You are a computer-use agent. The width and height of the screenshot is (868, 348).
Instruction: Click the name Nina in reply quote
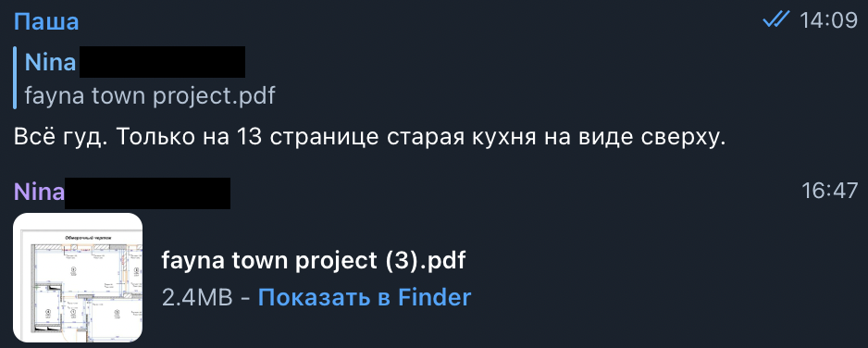click(x=50, y=63)
